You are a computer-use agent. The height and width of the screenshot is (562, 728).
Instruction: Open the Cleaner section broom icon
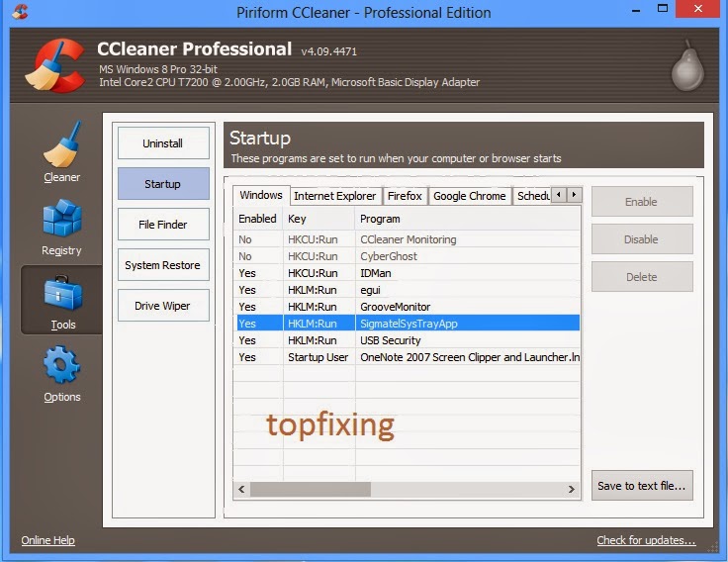[x=61, y=144]
